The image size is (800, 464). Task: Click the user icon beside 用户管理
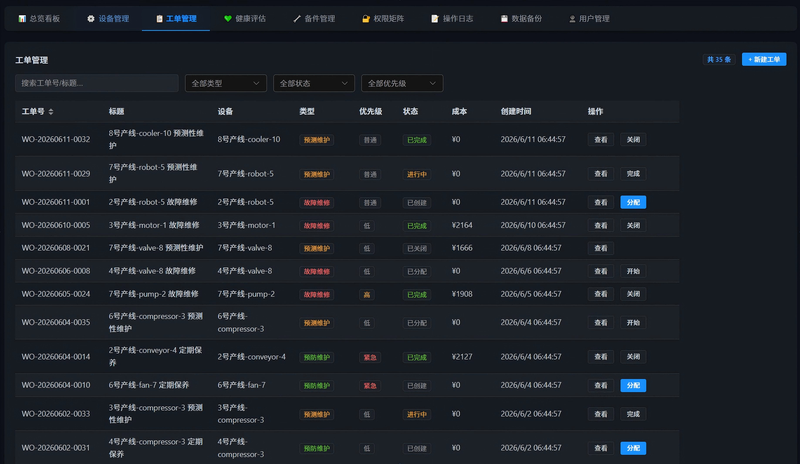tap(572, 19)
